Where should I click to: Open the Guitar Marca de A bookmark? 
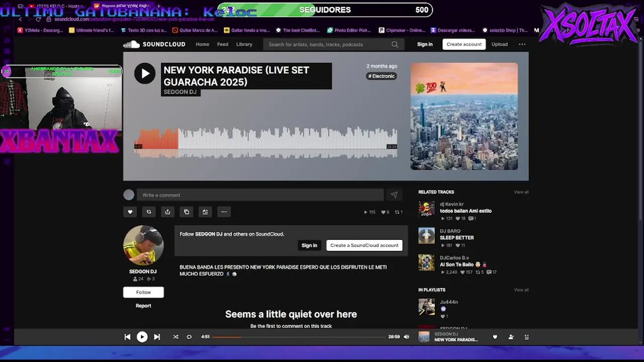click(x=195, y=30)
